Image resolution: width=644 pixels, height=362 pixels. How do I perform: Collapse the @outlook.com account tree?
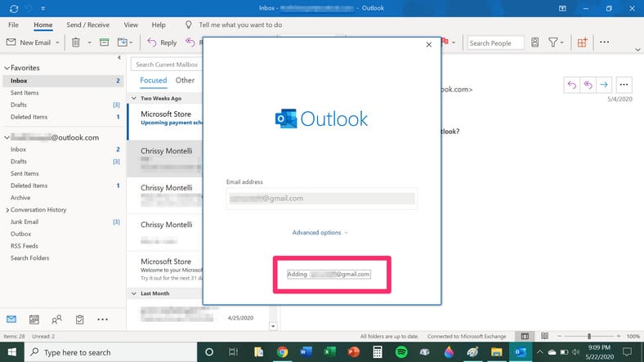[7, 137]
